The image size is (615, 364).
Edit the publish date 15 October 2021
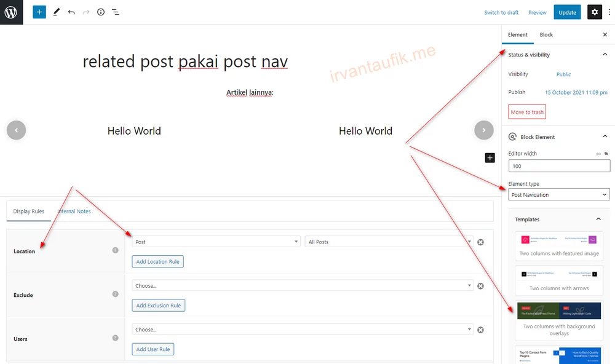point(576,92)
